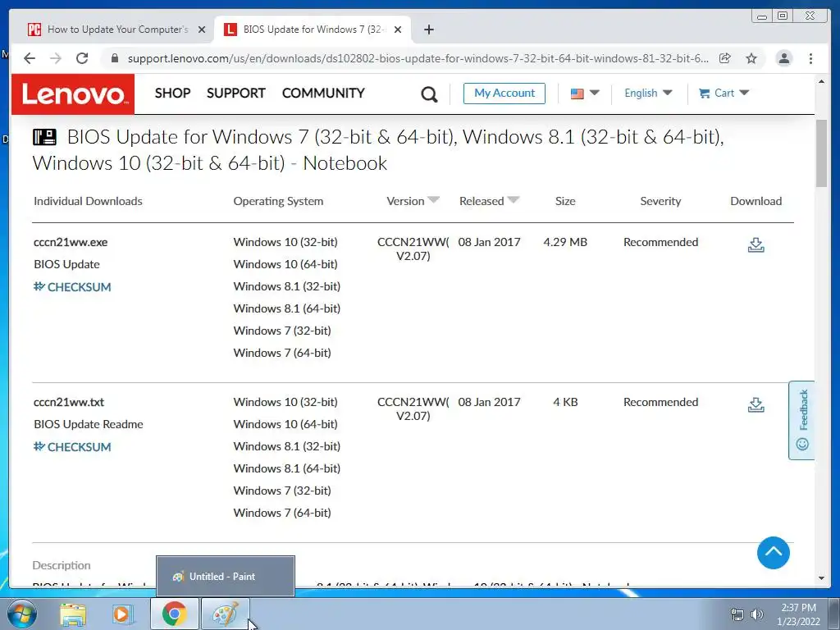
Task: Click the scrollbar up arrow
Action: [x=821, y=81]
